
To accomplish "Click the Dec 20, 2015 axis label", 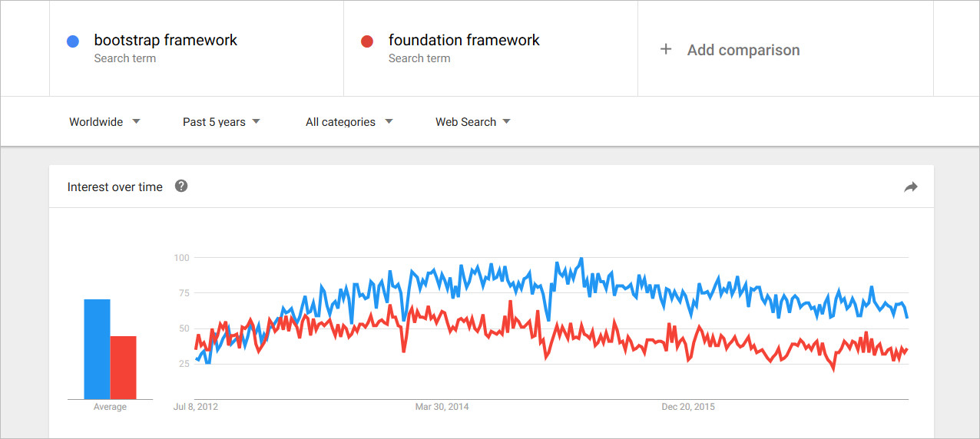I will click(x=688, y=407).
